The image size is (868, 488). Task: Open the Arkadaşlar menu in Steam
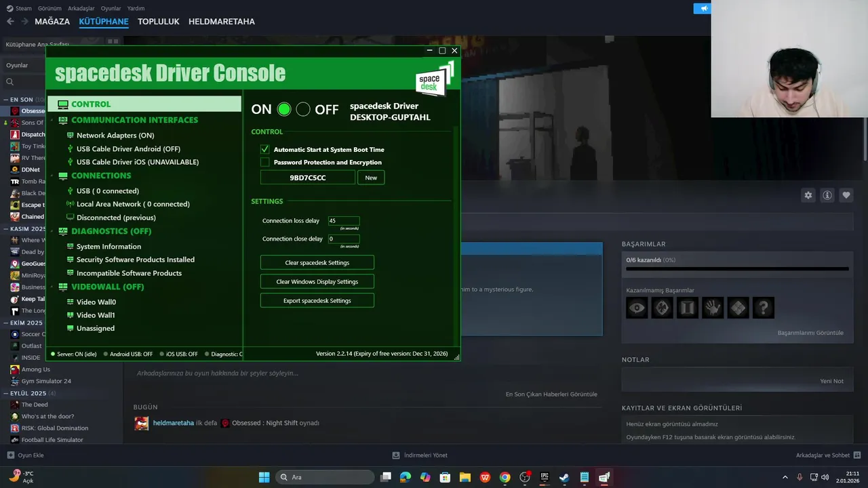pos(81,9)
